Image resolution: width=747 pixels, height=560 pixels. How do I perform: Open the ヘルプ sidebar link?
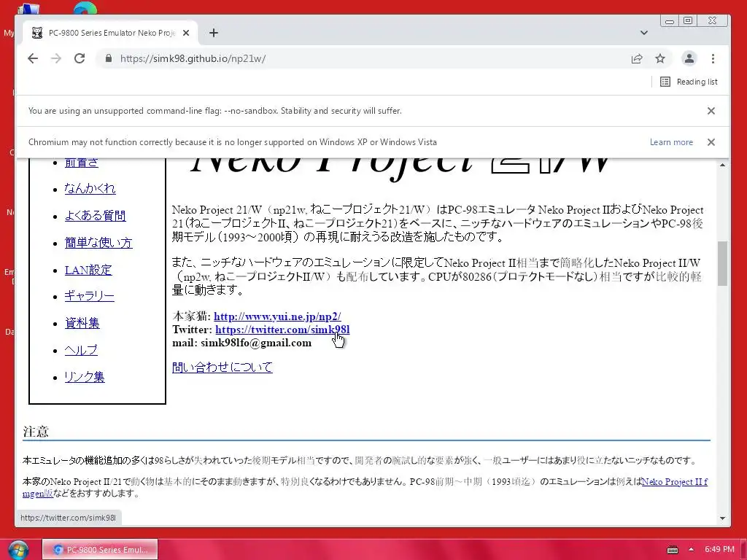[81, 351]
